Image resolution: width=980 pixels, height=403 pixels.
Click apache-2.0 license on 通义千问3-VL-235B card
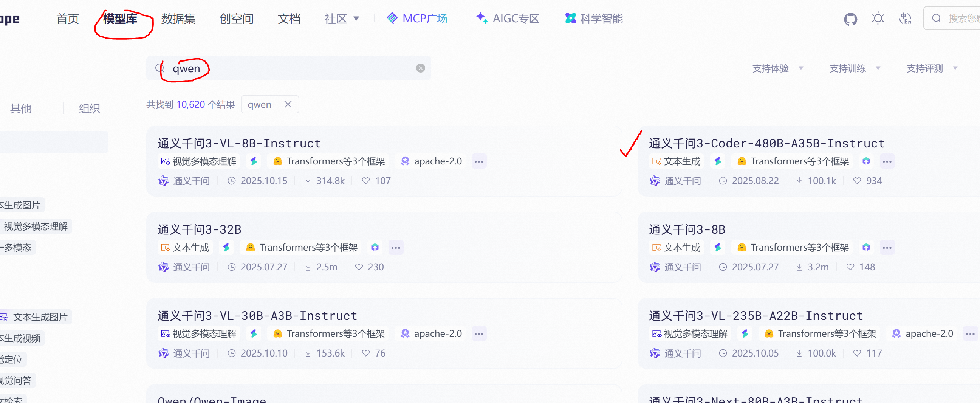click(x=923, y=334)
